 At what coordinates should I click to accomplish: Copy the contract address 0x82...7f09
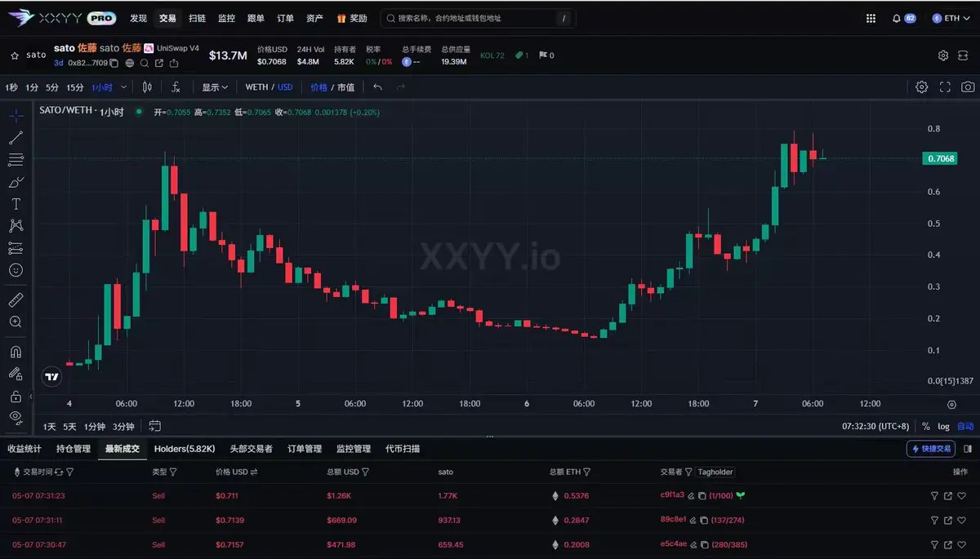point(114,63)
